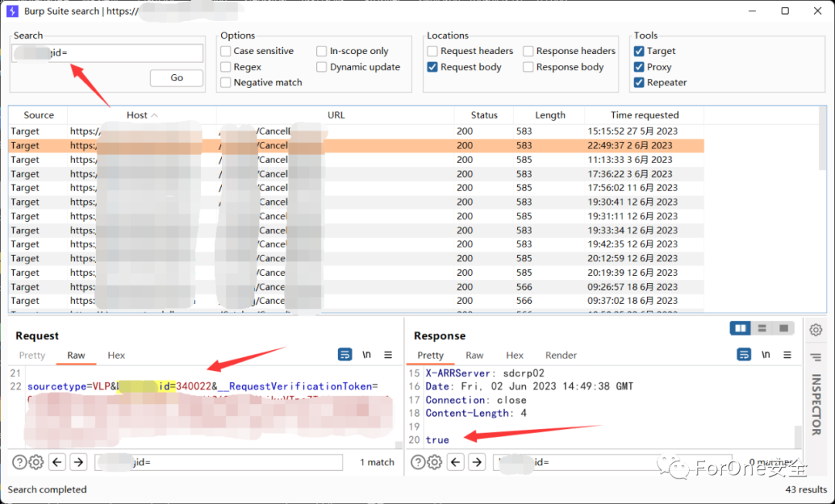Uncheck Request body location

coord(432,67)
